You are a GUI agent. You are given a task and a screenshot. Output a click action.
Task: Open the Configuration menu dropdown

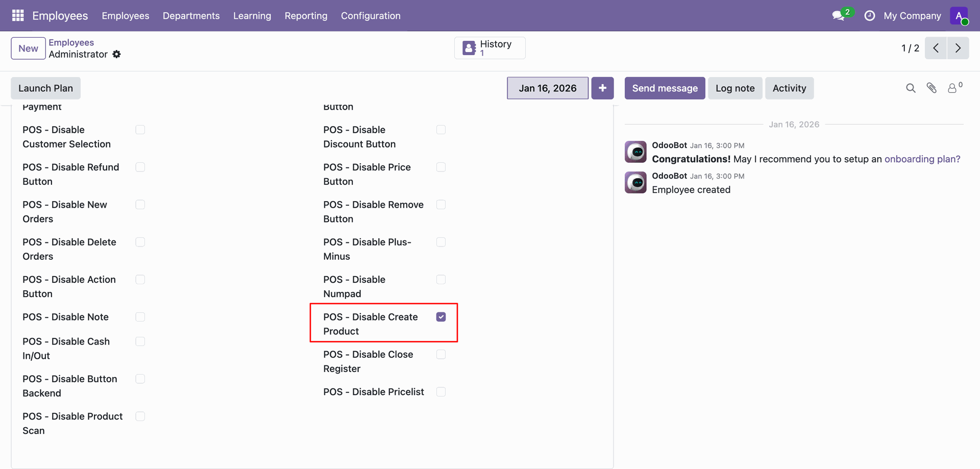[x=371, y=16]
